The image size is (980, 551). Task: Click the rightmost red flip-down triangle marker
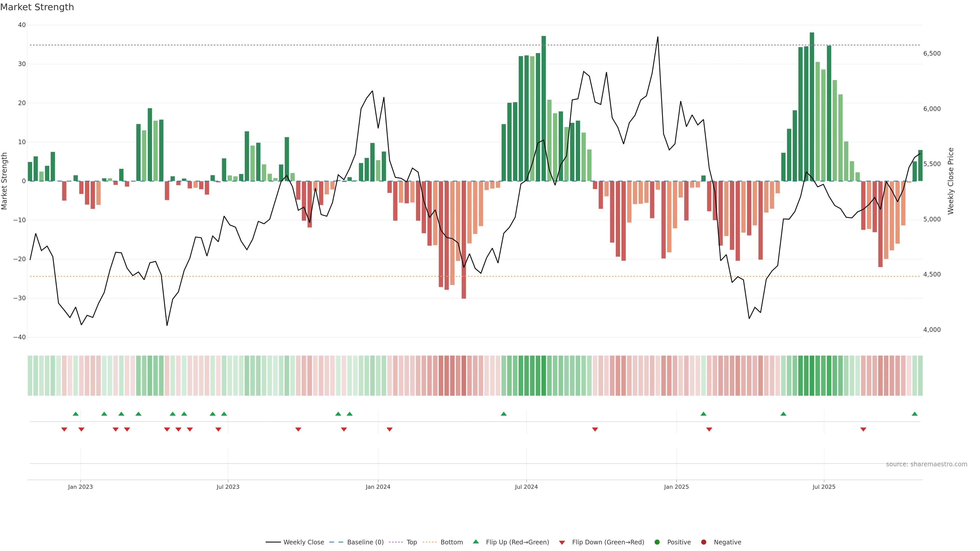pos(863,429)
